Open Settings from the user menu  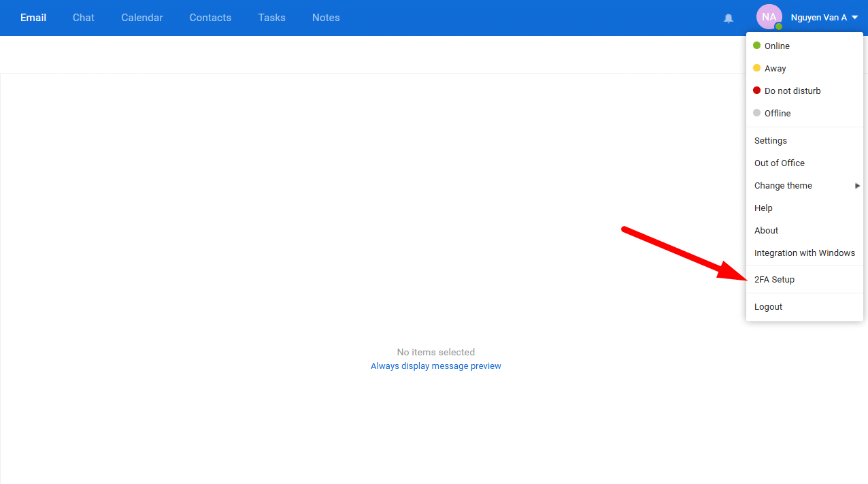pos(770,141)
